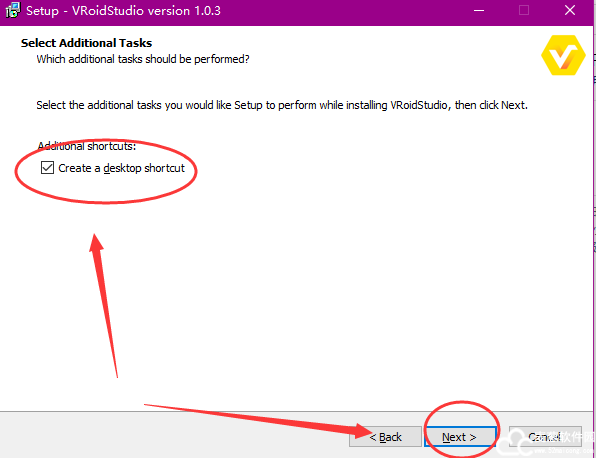The height and width of the screenshot is (458, 596).
Task: Click the instruction sentence ending with click Next
Action: pyautogui.click(x=282, y=105)
